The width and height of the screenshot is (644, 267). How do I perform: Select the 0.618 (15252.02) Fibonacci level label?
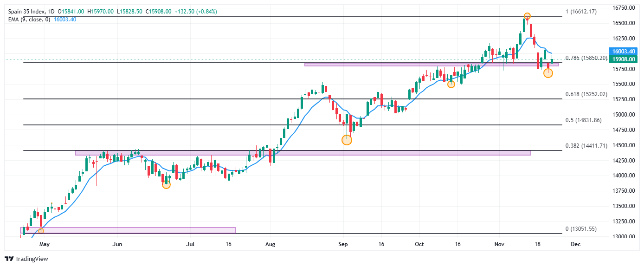[586, 94]
